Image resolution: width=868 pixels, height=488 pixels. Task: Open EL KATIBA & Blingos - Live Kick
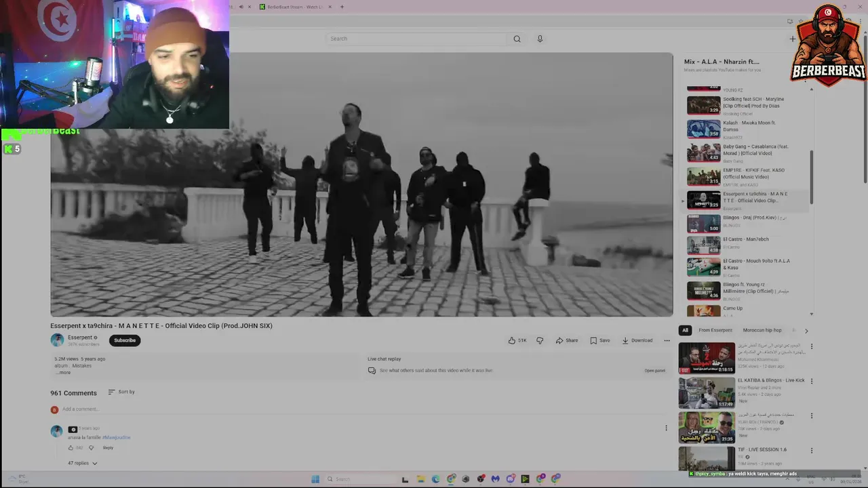[771, 380]
